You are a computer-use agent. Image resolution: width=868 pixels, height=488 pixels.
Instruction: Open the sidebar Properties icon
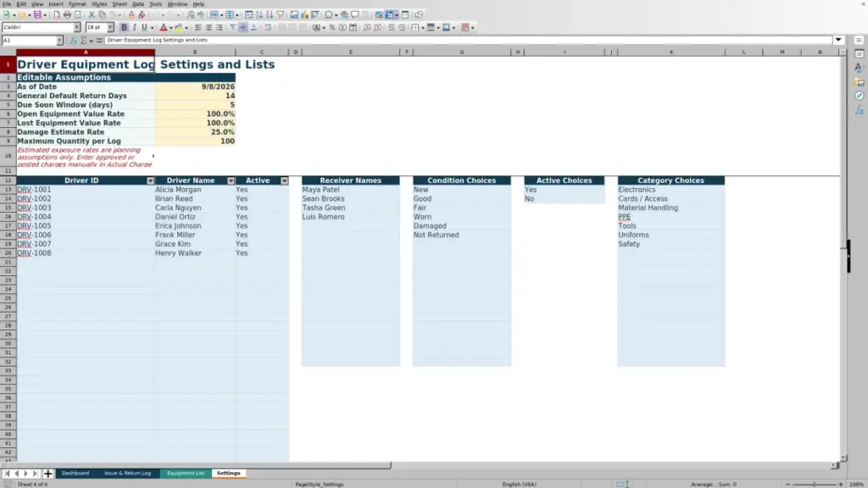860,53
